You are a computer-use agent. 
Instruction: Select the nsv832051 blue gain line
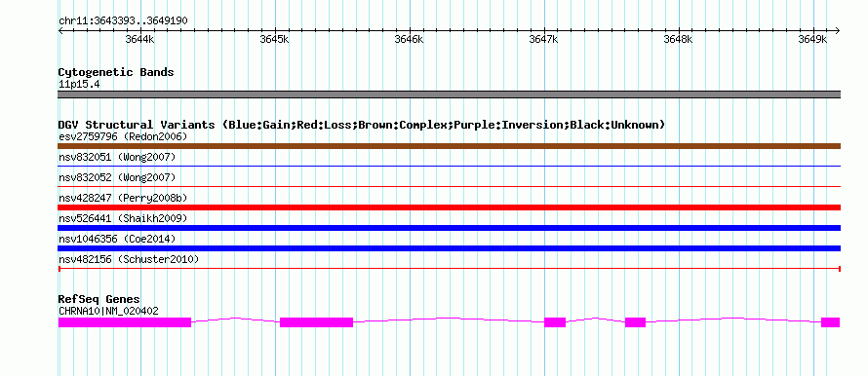[449, 166]
